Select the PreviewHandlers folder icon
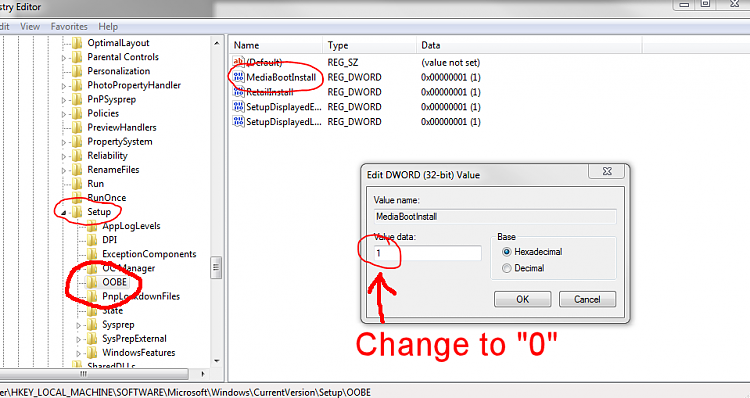 (77, 128)
